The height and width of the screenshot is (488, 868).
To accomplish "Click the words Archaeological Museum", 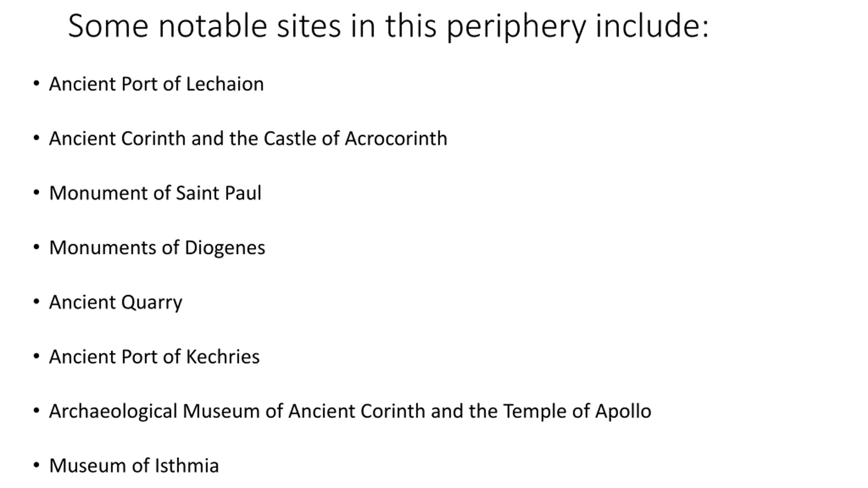I will [x=154, y=411].
